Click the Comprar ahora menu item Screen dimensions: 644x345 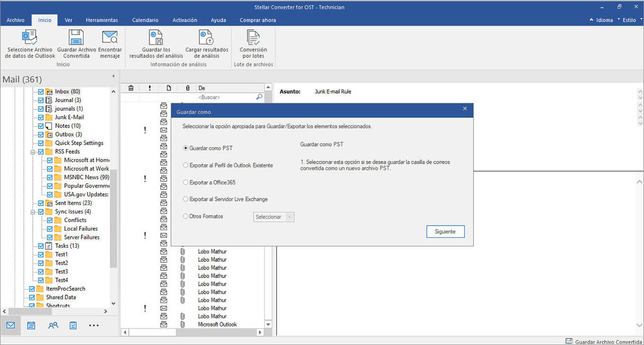[258, 20]
